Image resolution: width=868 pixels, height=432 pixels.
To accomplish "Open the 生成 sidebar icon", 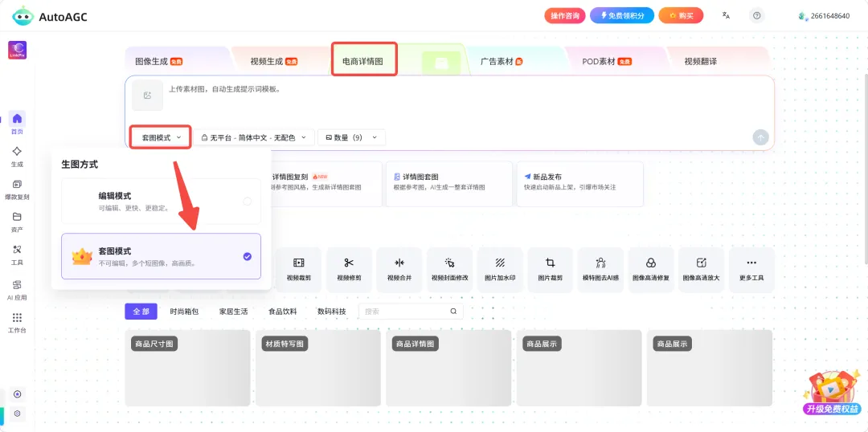I will click(x=17, y=151).
